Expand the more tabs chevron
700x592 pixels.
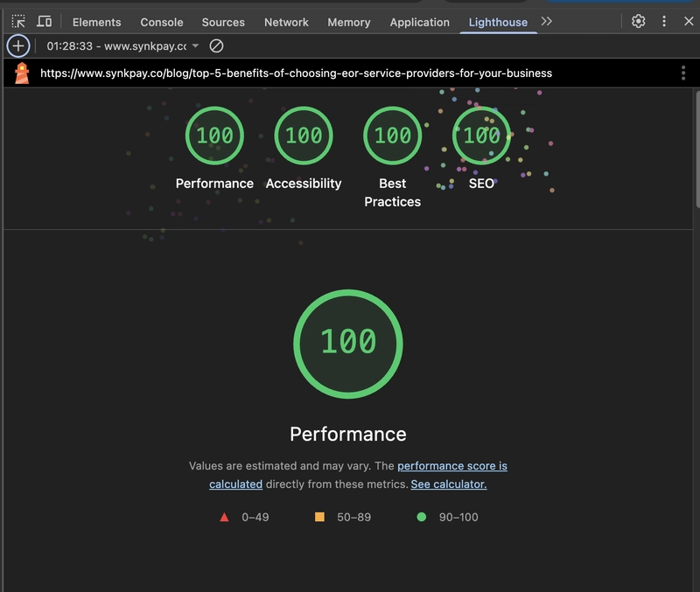[547, 22]
